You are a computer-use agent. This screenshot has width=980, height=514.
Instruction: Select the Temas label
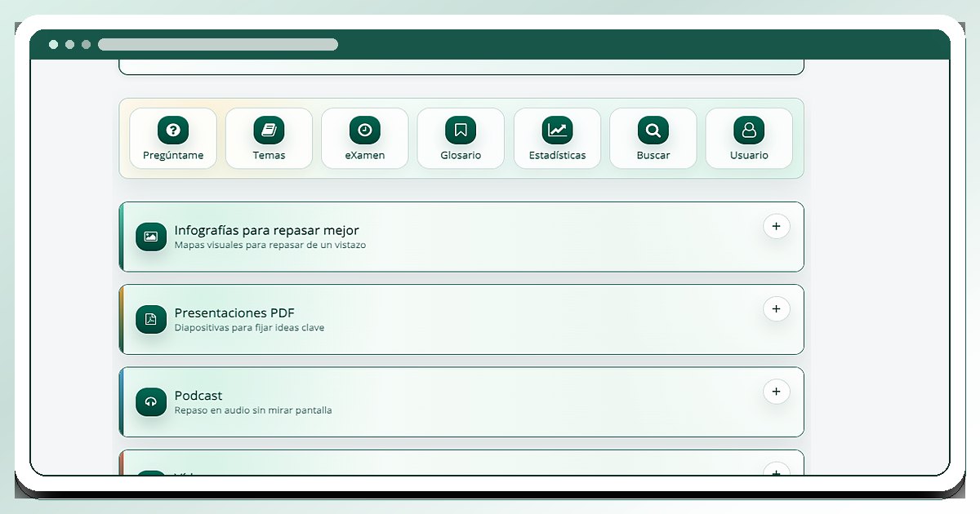[x=269, y=156]
